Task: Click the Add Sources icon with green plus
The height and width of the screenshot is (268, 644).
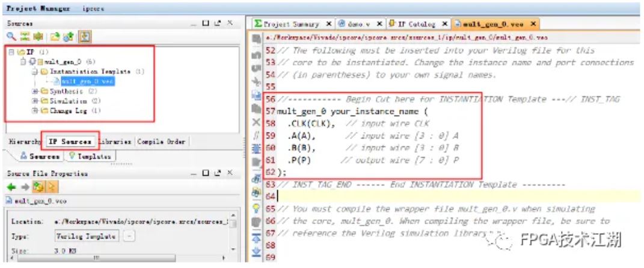Action: [x=69, y=37]
